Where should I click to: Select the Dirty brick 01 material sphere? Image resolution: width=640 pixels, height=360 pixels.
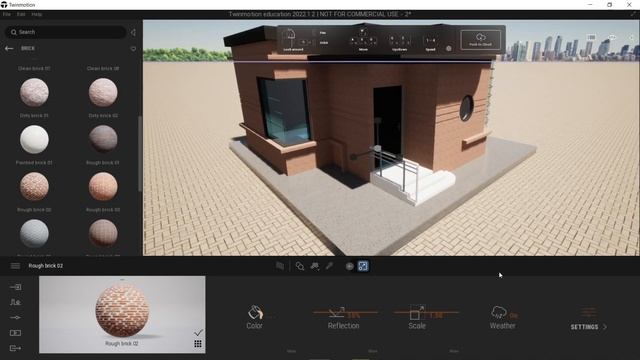coord(34,93)
